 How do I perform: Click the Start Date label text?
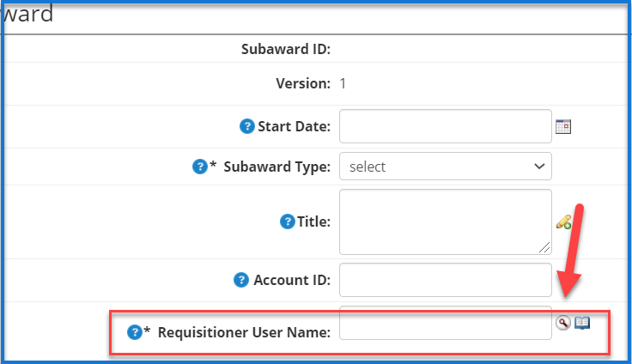295,126
